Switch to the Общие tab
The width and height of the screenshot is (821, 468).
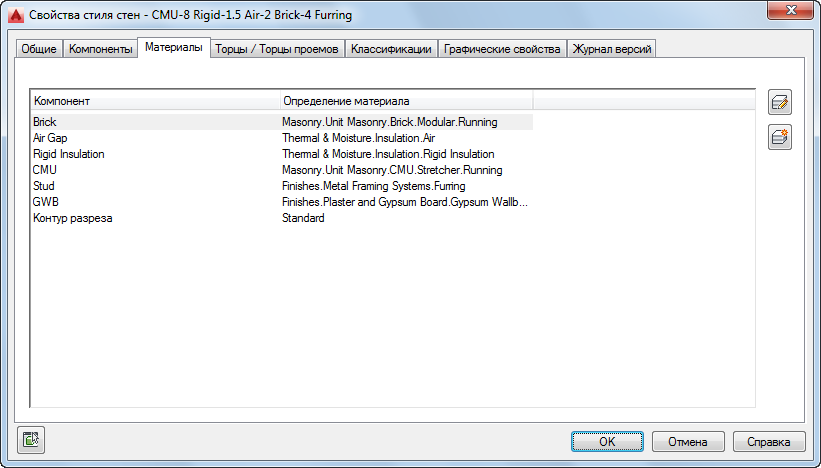click(39, 49)
